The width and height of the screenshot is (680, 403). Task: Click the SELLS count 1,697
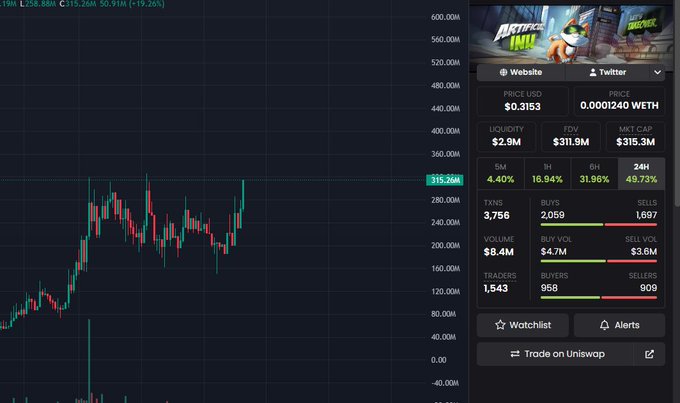[x=646, y=215]
